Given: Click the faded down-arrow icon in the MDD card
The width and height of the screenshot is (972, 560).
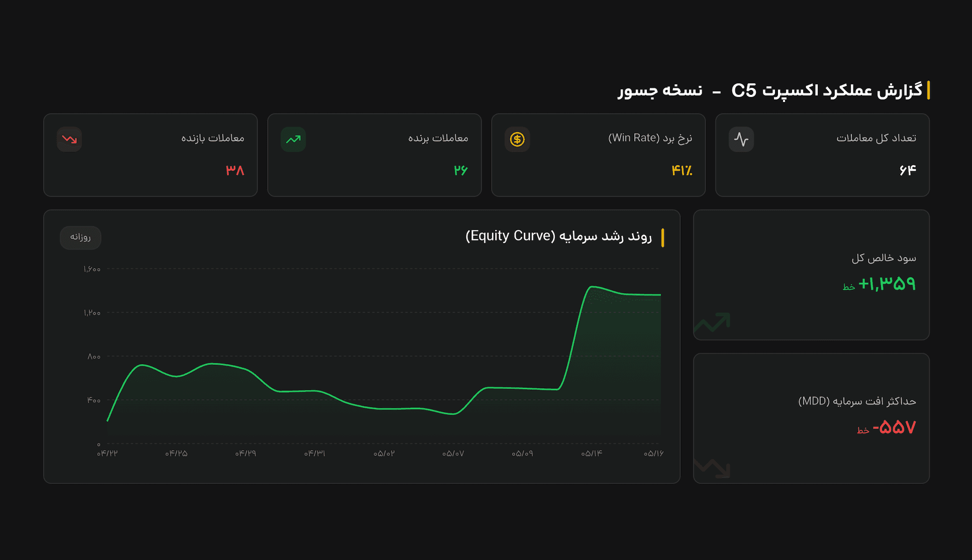Looking at the screenshot, I should (712, 468).
